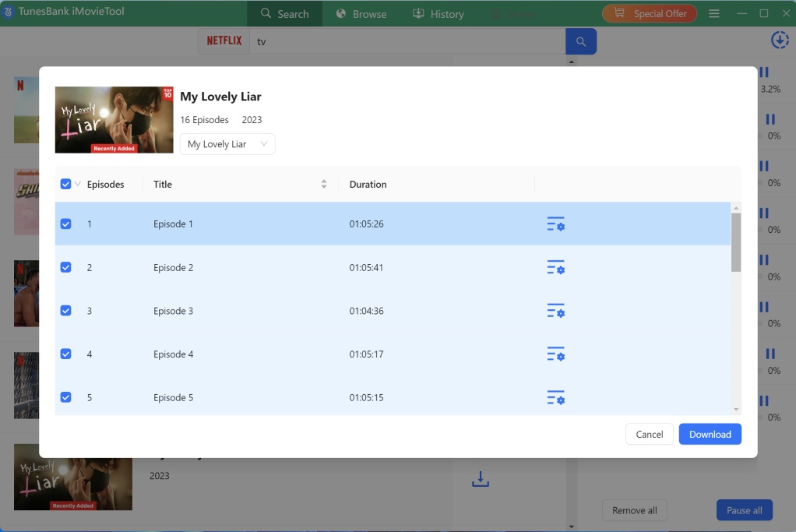Uncheck Episode 2 checkbox

(x=65, y=267)
